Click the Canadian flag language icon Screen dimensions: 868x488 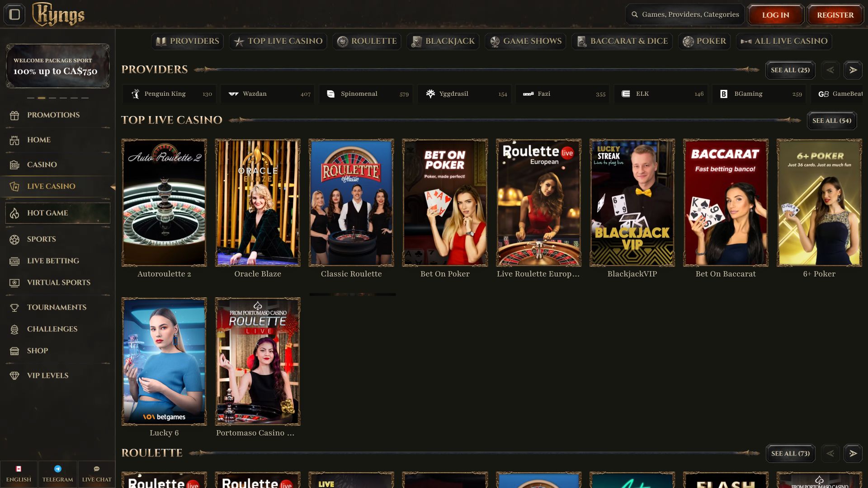coord(19,469)
